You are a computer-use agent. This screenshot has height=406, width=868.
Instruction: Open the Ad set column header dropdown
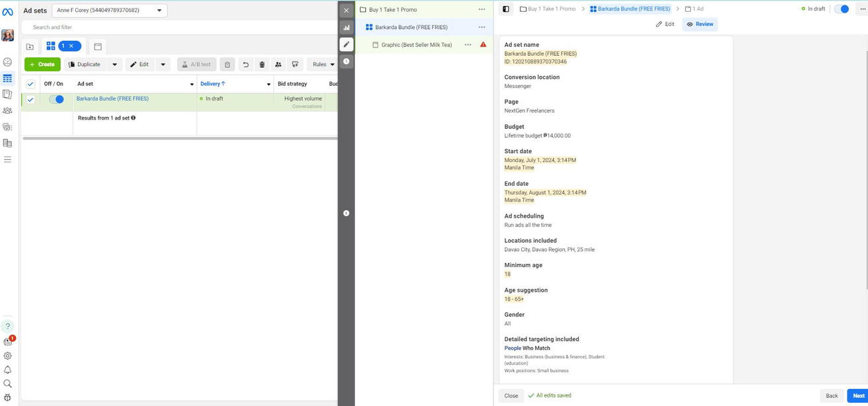point(192,84)
